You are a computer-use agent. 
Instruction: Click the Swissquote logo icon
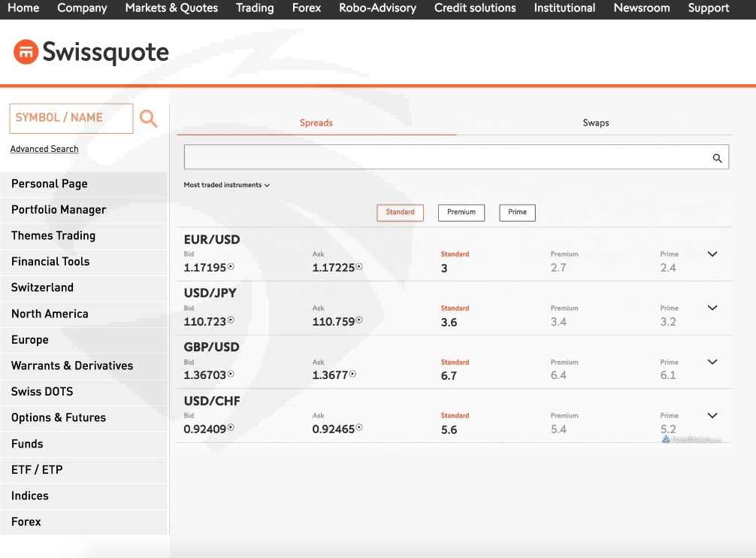[x=26, y=52]
